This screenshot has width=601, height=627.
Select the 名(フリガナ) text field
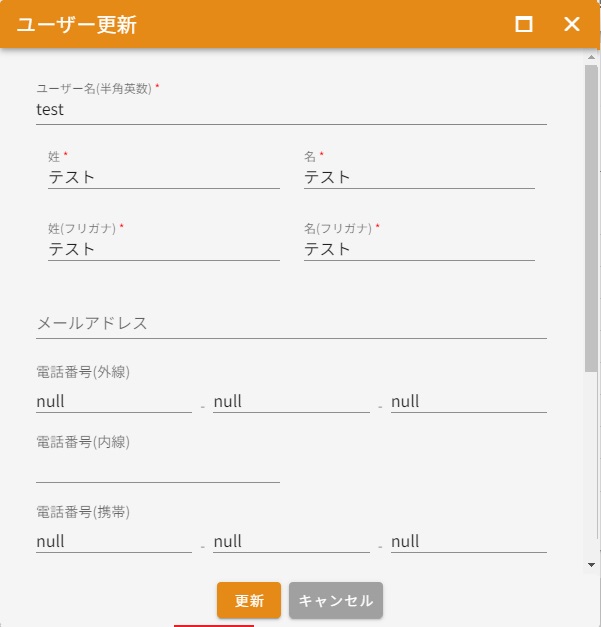418,249
